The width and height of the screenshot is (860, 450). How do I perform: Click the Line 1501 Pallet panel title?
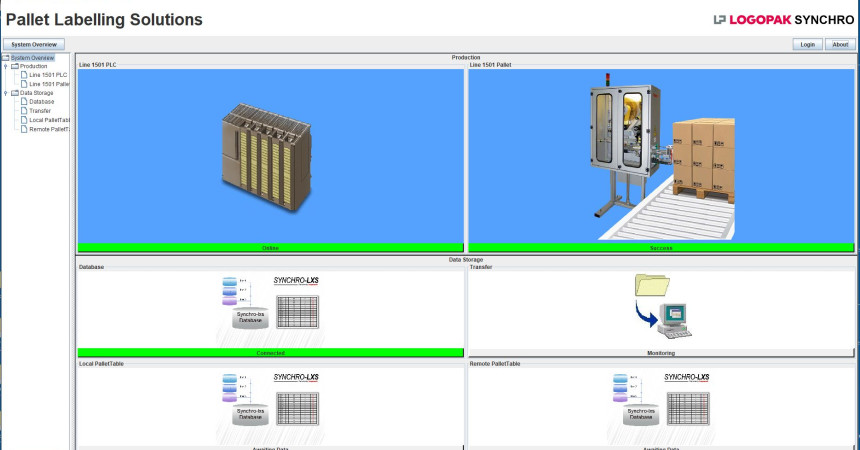pos(490,65)
